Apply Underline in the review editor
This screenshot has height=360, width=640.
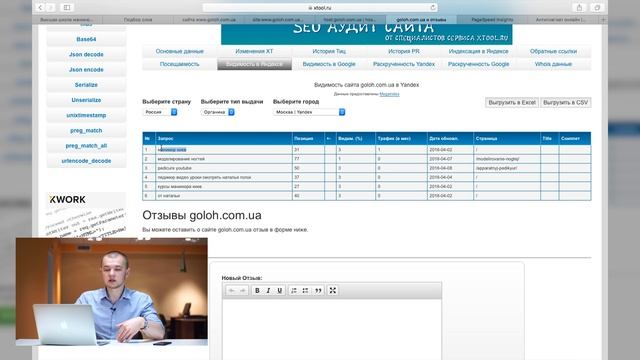click(x=280, y=290)
